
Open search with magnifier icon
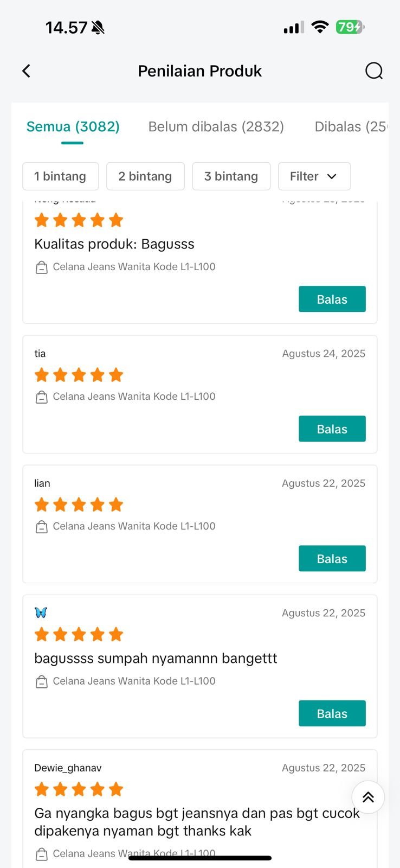pyautogui.click(x=373, y=71)
